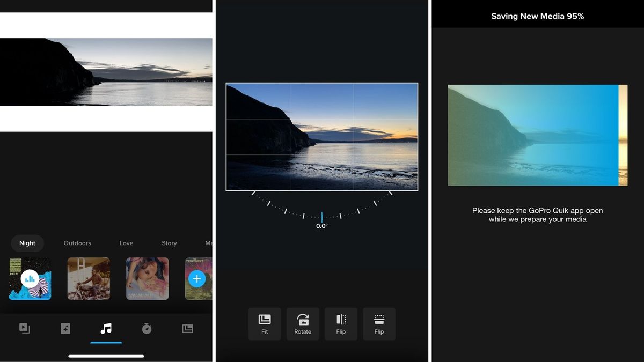Image resolution: width=644 pixels, height=362 pixels.
Task: Select the Night category chip
Action: 27,243
